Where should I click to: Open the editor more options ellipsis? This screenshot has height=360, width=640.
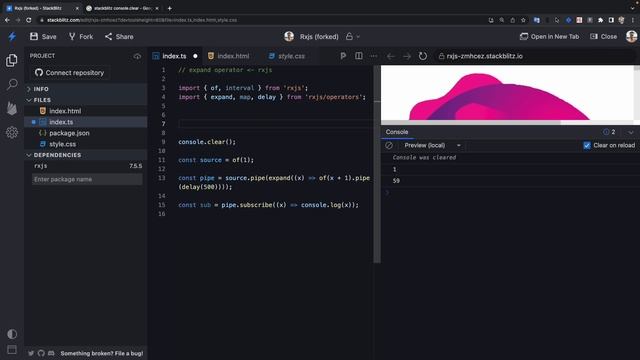click(373, 56)
